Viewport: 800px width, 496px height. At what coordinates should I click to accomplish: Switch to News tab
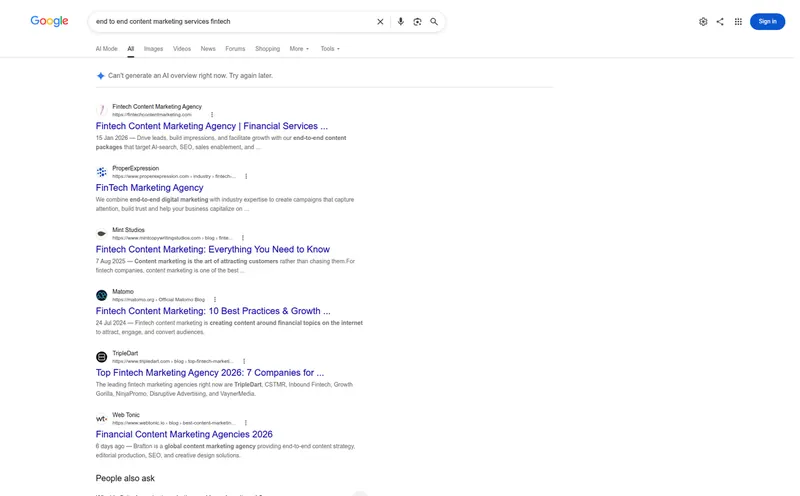[x=208, y=49]
